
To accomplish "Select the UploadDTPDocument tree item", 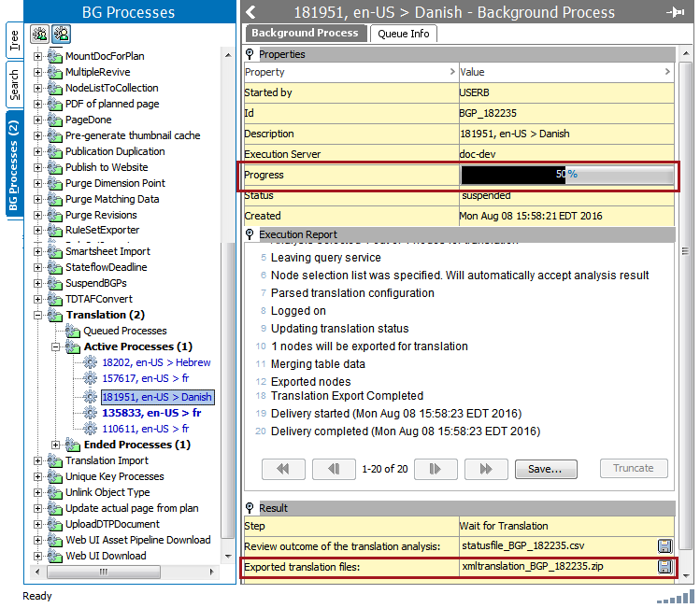I will (112, 524).
